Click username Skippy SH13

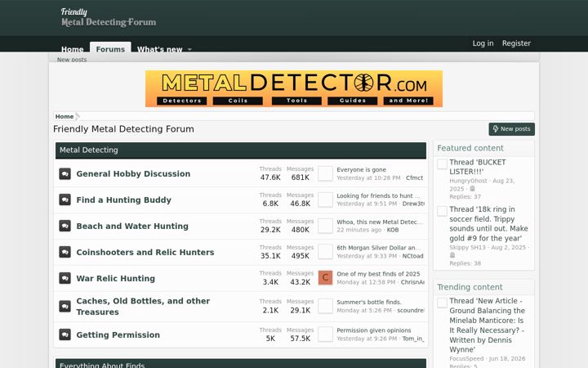[x=467, y=247]
